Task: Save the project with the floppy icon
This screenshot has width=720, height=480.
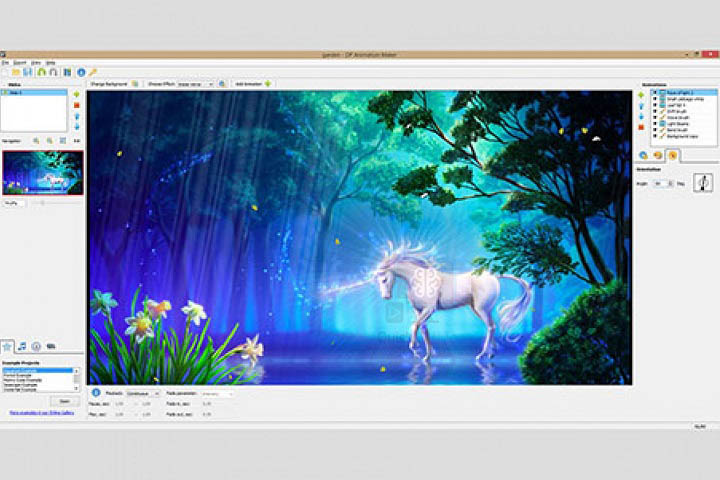Action: click(28, 73)
